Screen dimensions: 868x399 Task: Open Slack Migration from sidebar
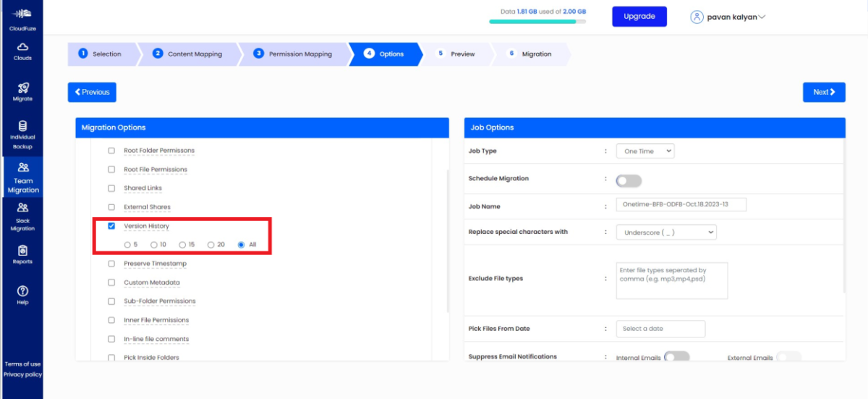click(22, 208)
